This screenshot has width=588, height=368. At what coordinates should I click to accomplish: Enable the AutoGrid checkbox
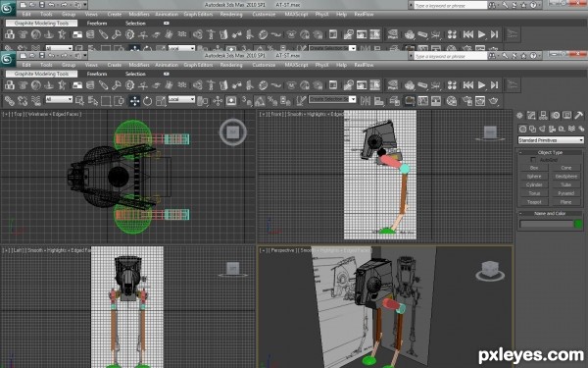tap(533, 160)
